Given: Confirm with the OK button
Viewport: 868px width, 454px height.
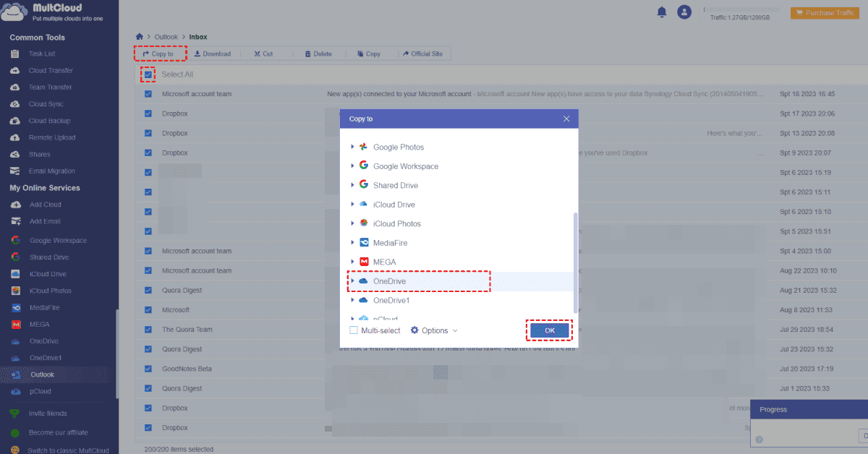Looking at the screenshot, I should click(x=550, y=330).
